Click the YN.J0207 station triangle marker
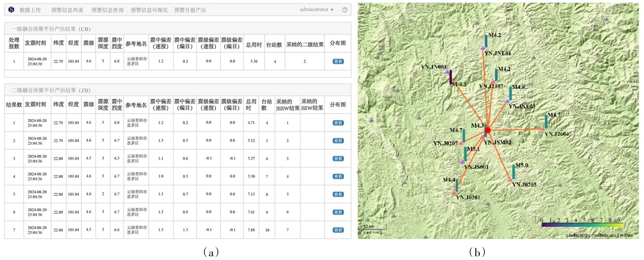The width and height of the screenshot is (644, 260). point(461,143)
